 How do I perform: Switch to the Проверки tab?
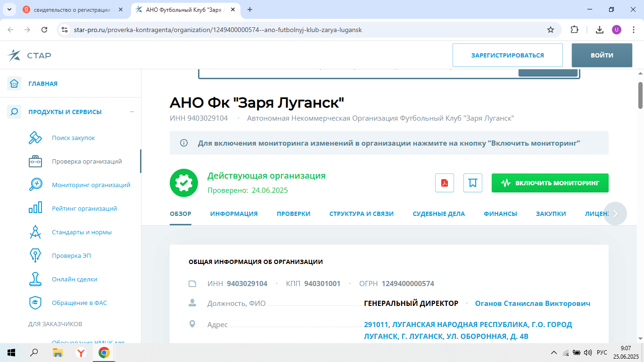tap(294, 214)
